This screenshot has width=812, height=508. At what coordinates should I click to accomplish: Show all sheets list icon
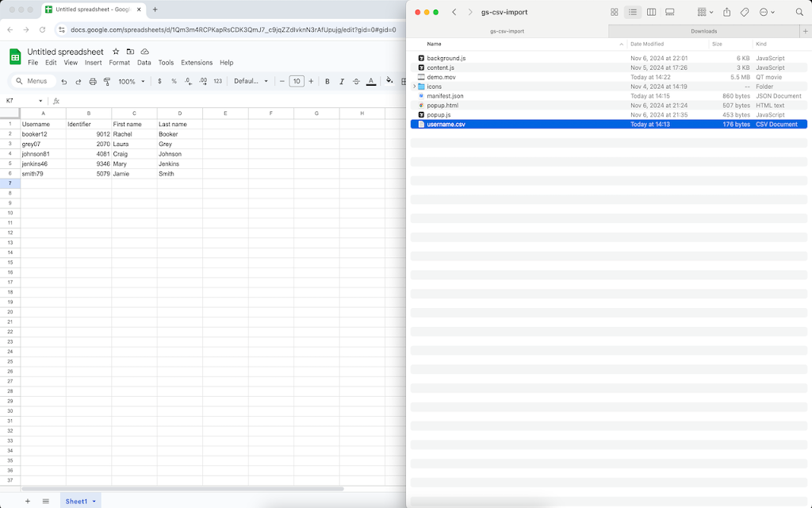45,502
